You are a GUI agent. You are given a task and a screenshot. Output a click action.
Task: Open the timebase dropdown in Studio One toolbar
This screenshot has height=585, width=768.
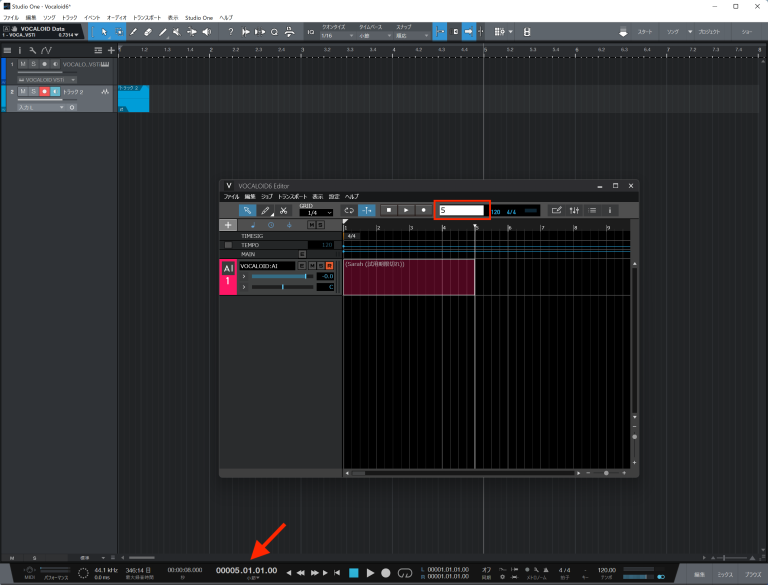tap(375, 36)
